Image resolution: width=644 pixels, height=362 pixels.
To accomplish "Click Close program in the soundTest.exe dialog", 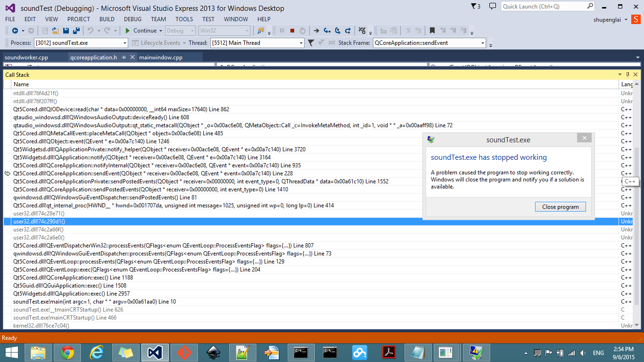I will (561, 207).
